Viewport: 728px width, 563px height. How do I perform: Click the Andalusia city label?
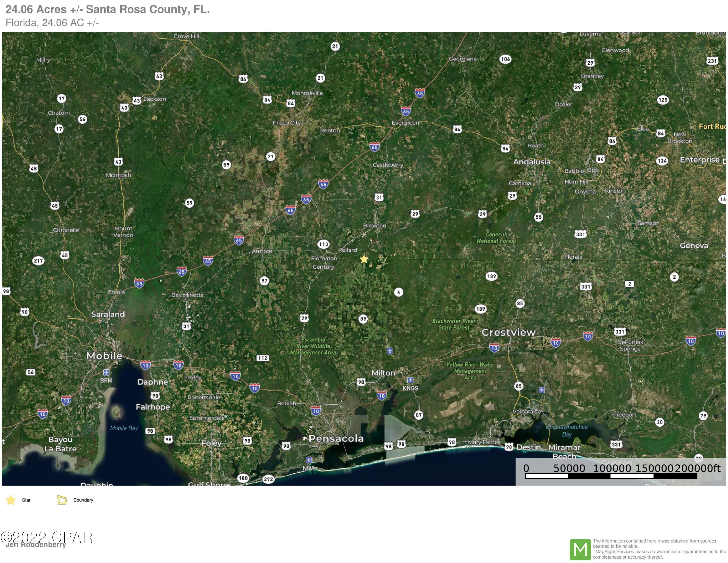point(532,162)
